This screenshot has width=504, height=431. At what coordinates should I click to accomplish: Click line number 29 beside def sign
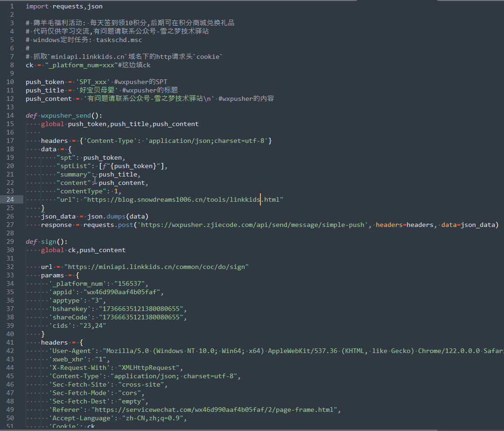click(x=9, y=241)
